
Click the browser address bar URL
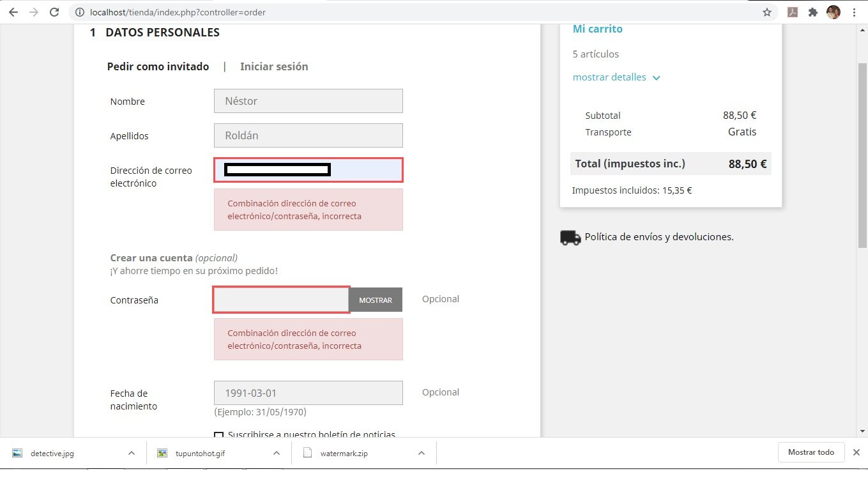pos(176,12)
